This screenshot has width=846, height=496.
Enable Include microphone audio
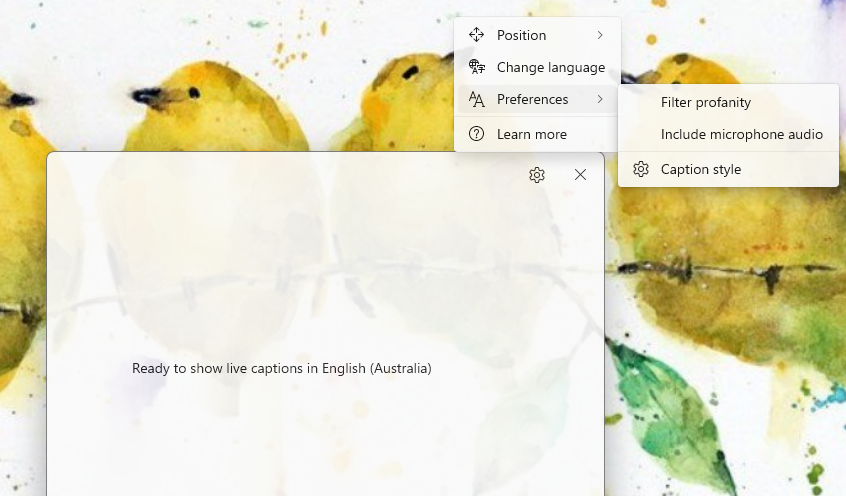(741, 134)
